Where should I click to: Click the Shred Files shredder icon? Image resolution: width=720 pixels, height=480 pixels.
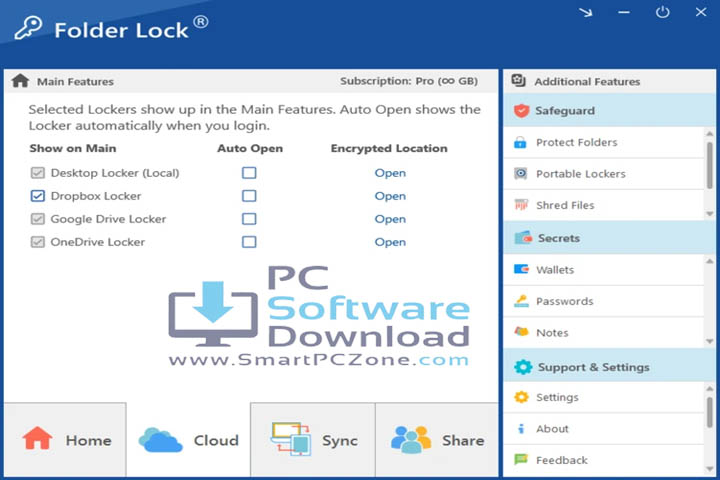(x=521, y=205)
